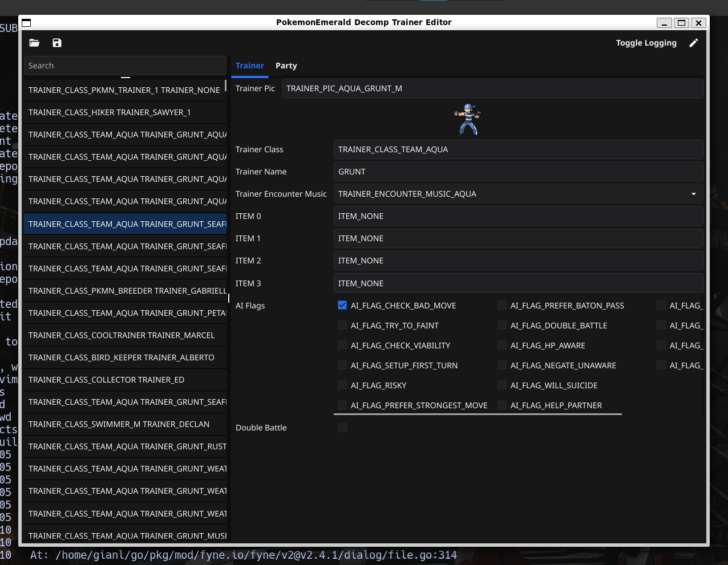Check AI_FLAG_PREFER_STRONGEST_MOVE

point(342,405)
